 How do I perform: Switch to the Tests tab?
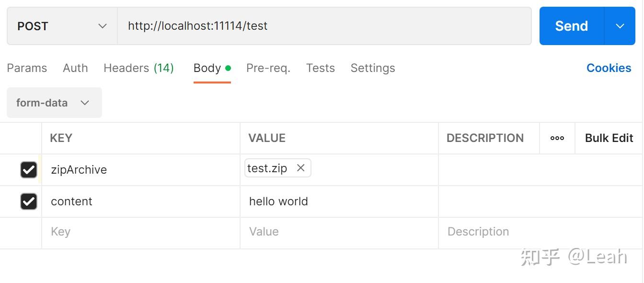coord(320,68)
